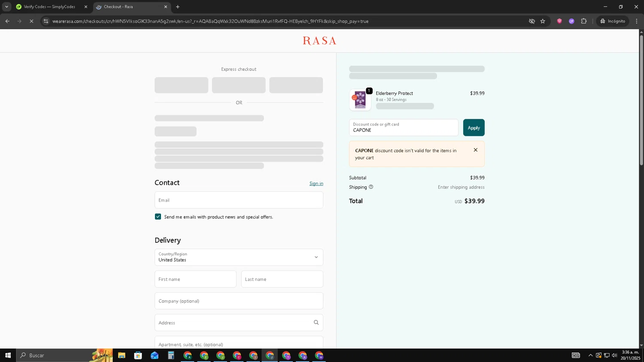This screenshot has height=362, width=644.
Task: Close the Checkout - Rasa tab
Action: click(166, 7)
